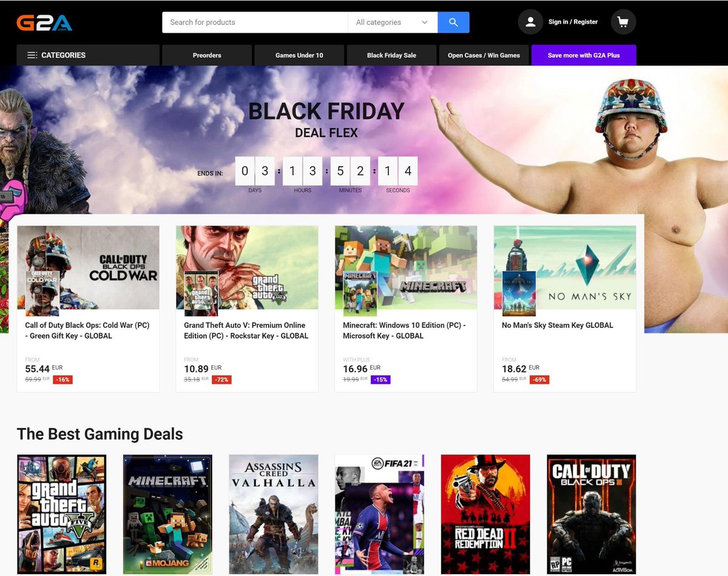Click Call of Duty Black Ops: Cold War title
The width and height of the screenshot is (728, 576).
(87, 331)
